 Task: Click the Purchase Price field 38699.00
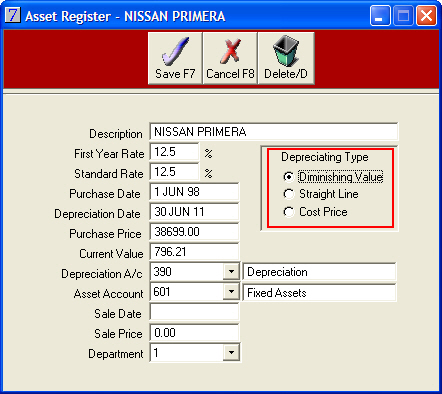[194, 232]
